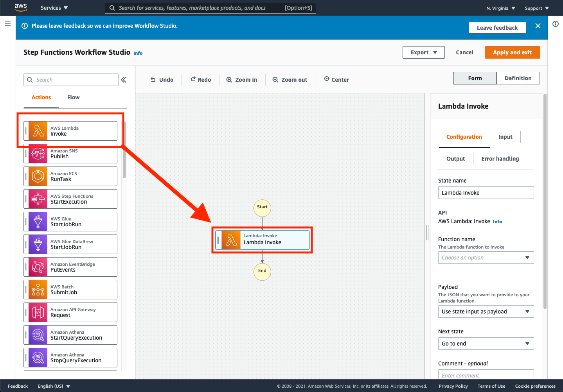Open the Support dropdown

pos(537,8)
